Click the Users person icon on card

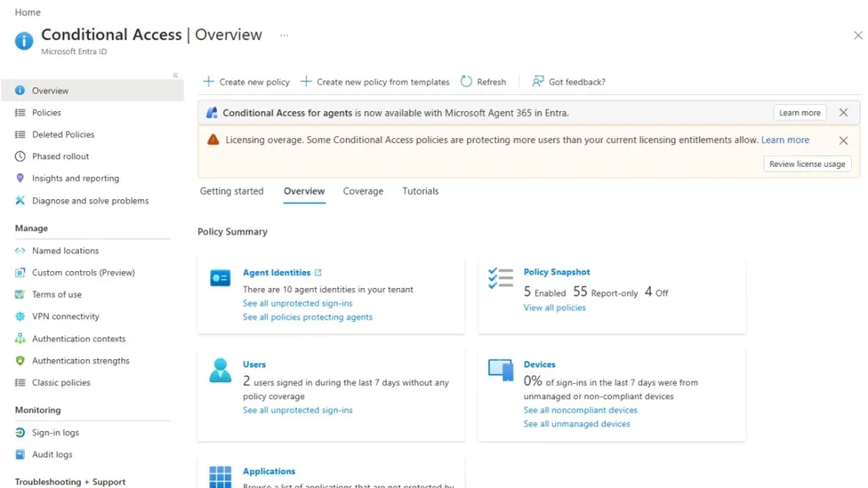220,370
